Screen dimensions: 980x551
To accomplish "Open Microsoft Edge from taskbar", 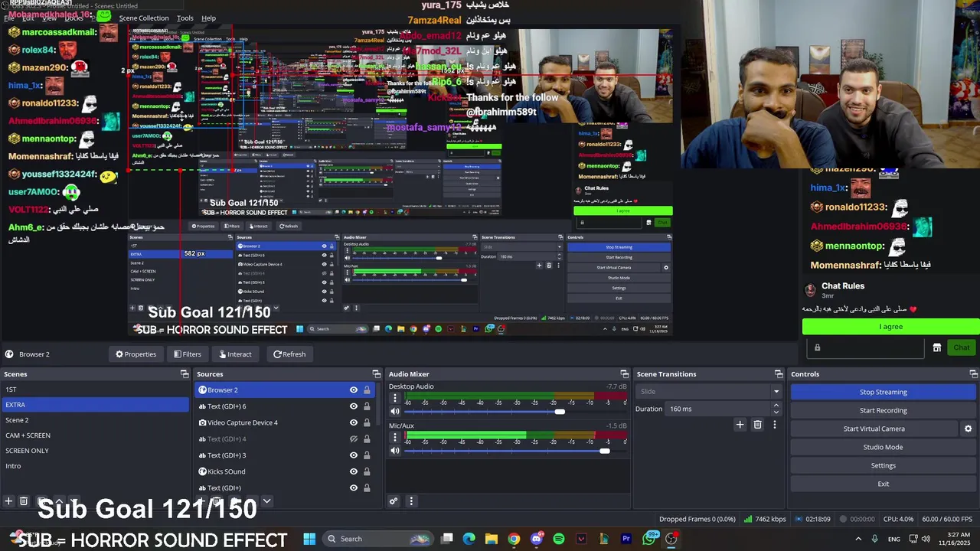I will point(469,539).
